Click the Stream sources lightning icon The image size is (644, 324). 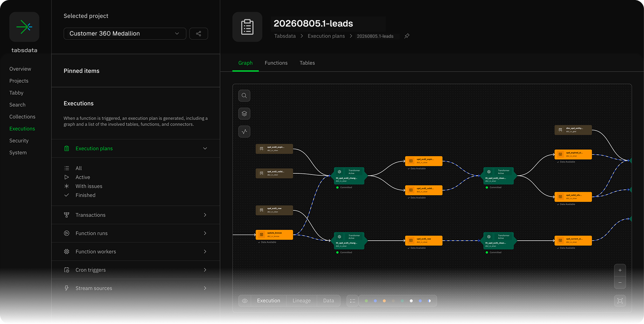point(67,288)
